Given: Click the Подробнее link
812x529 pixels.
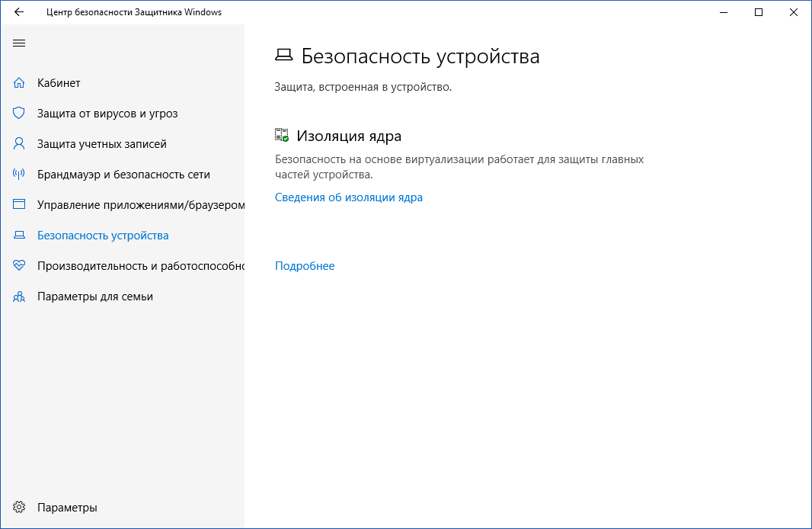Looking at the screenshot, I should point(305,265).
